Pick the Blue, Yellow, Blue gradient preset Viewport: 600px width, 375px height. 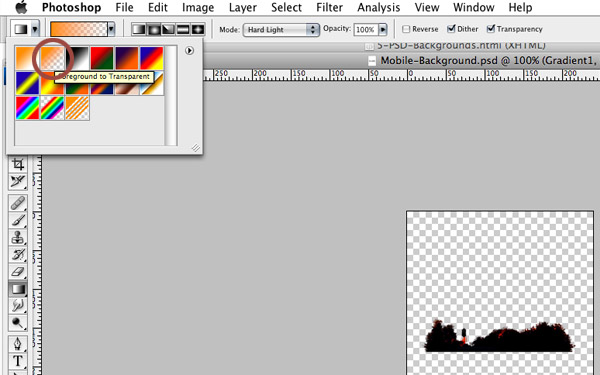pyautogui.click(x=27, y=83)
